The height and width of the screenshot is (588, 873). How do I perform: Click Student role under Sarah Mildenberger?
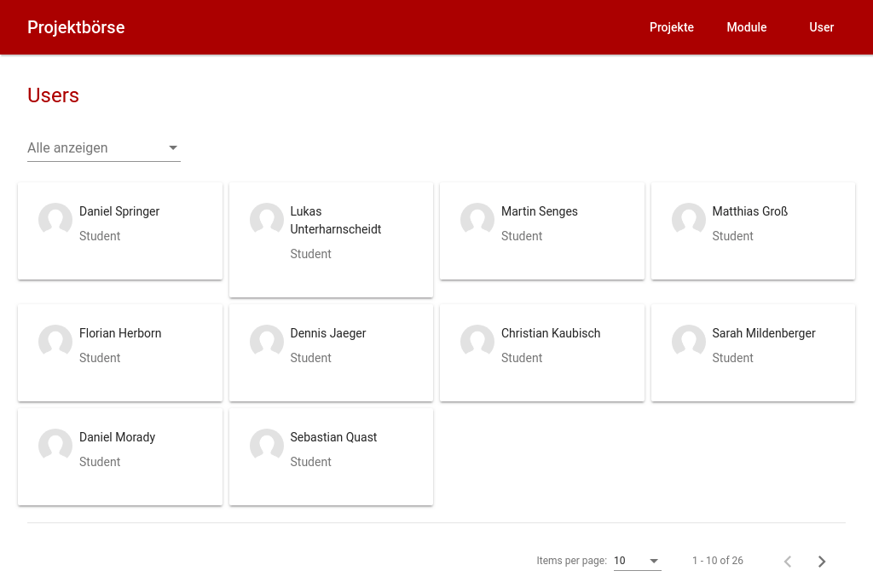click(x=732, y=358)
